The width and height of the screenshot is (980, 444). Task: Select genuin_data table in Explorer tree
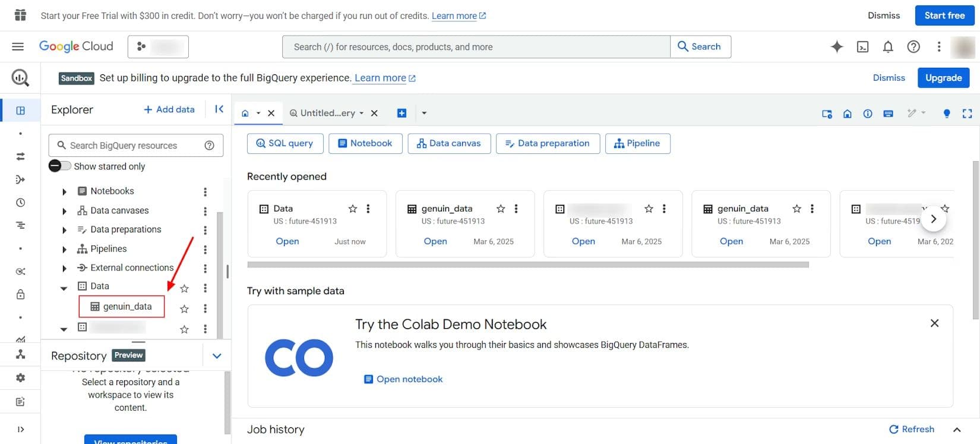[122, 307]
